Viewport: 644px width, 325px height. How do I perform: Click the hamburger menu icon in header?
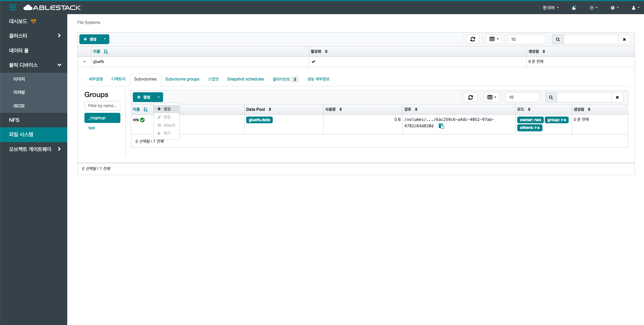[x=12, y=7]
